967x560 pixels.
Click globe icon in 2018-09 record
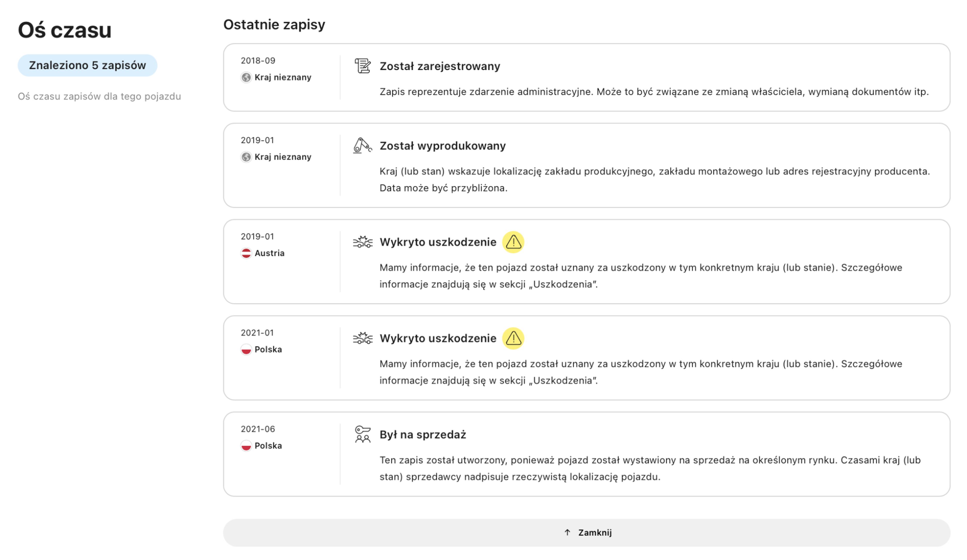(x=246, y=78)
